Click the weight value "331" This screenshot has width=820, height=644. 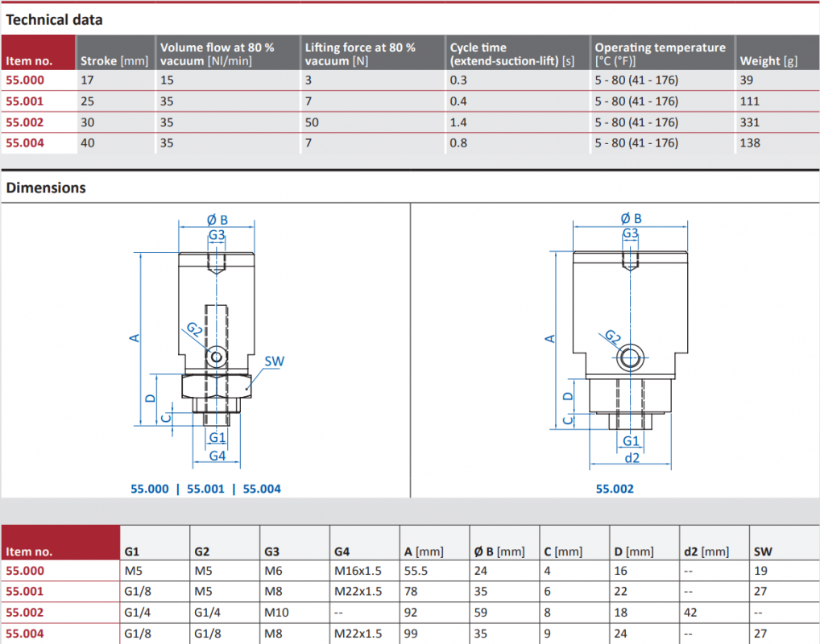coord(749,122)
